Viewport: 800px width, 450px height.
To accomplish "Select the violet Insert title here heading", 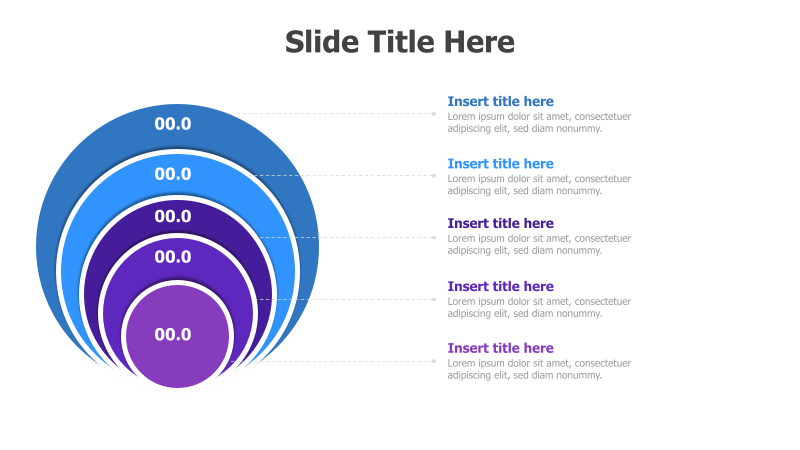I will point(501,286).
